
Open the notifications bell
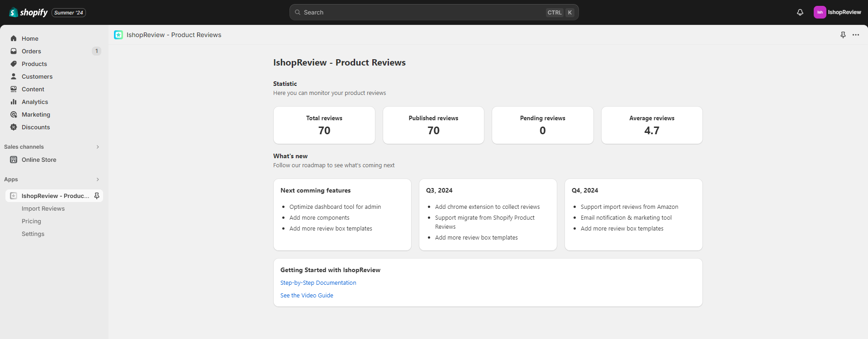[x=800, y=12]
